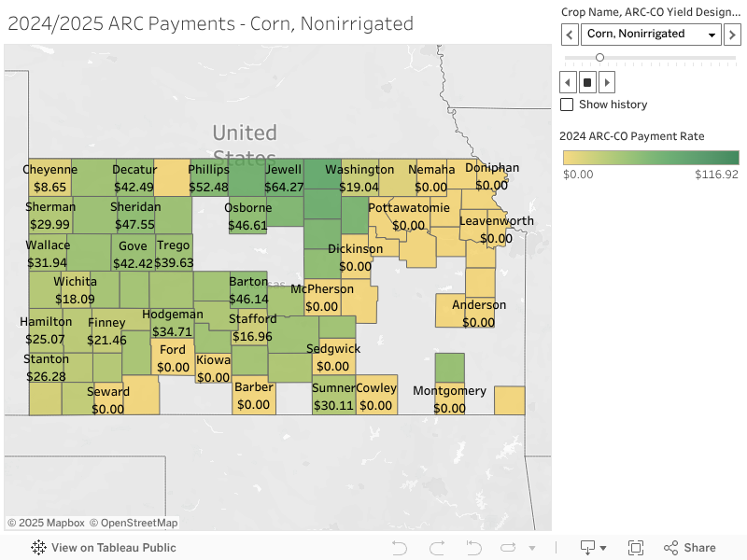Expand the small arrow beside the refresh icon
Screen dimensions: 747x560
coord(532,548)
